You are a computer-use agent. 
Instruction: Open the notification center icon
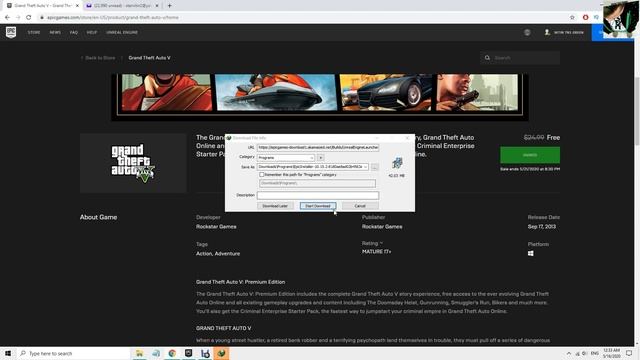pyautogui.click(x=629, y=353)
